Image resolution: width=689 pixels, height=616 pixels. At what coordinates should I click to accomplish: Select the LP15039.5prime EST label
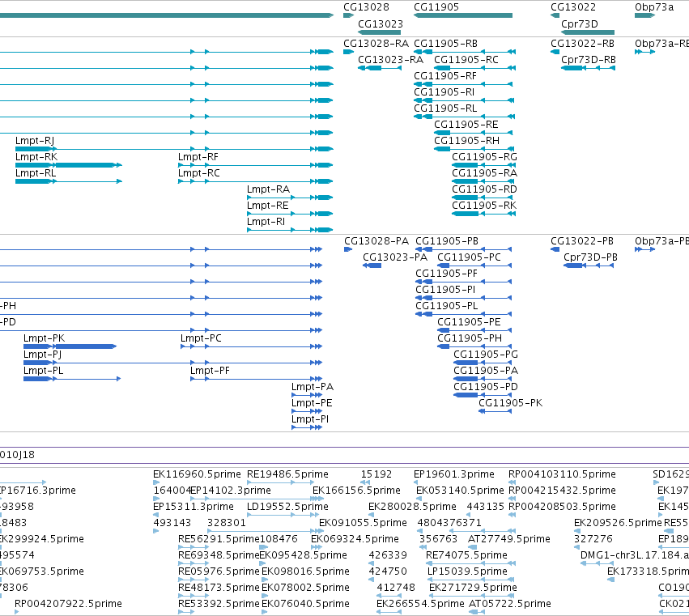pos(467,571)
